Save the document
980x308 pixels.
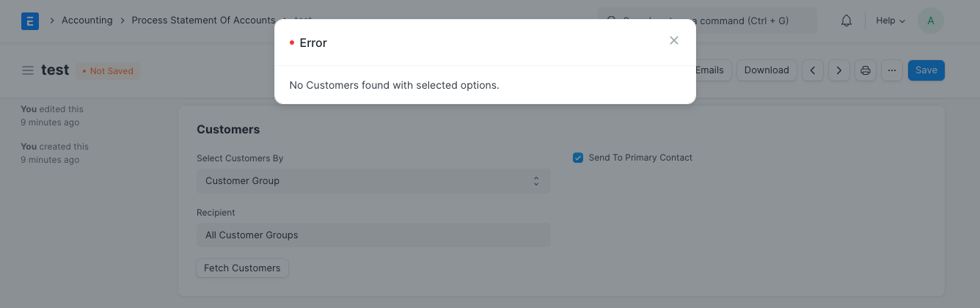[926, 70]
